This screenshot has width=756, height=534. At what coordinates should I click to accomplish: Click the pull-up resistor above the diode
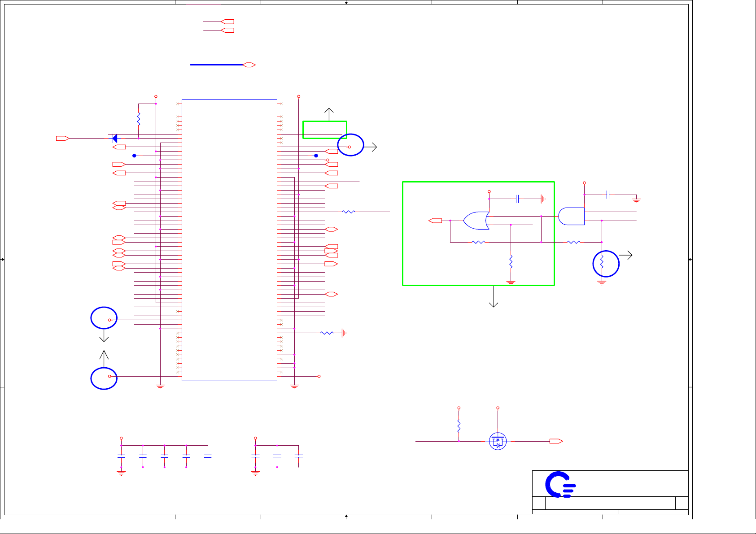(139, 119)
